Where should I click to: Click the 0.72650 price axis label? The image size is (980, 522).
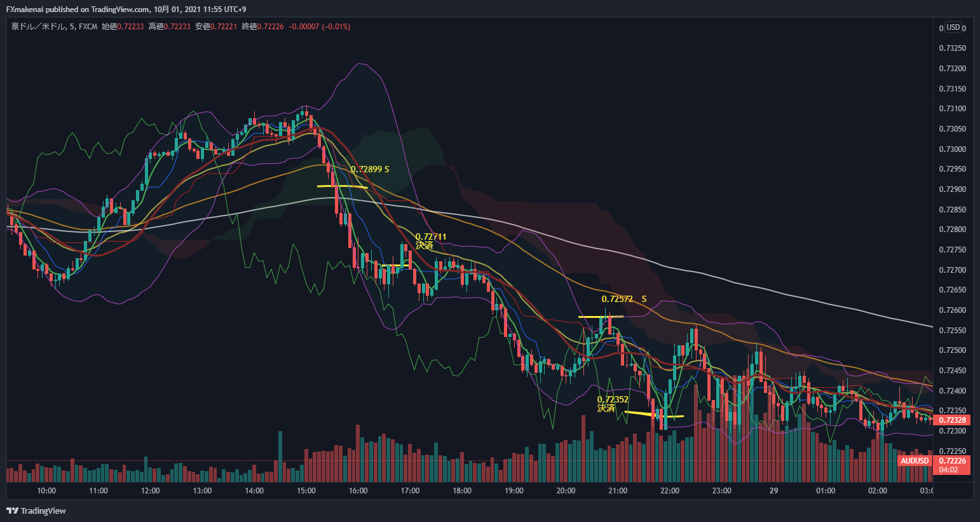pos(953,290)
